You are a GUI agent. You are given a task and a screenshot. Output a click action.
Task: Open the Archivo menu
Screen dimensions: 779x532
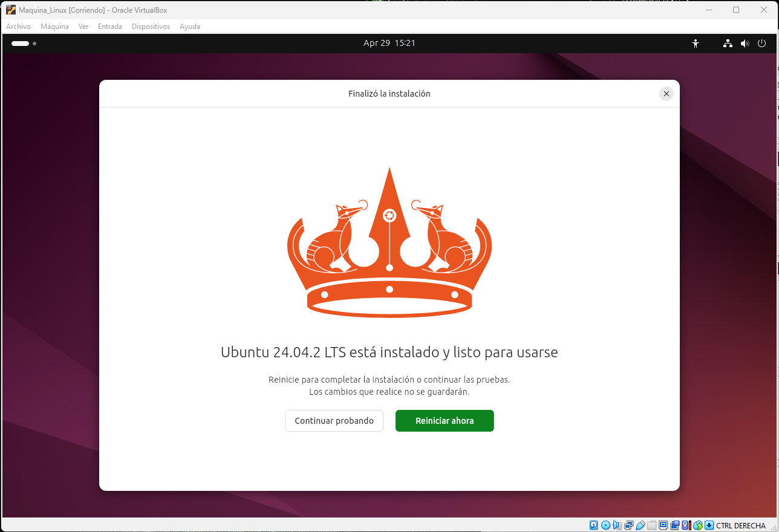(x=18, y=27)
